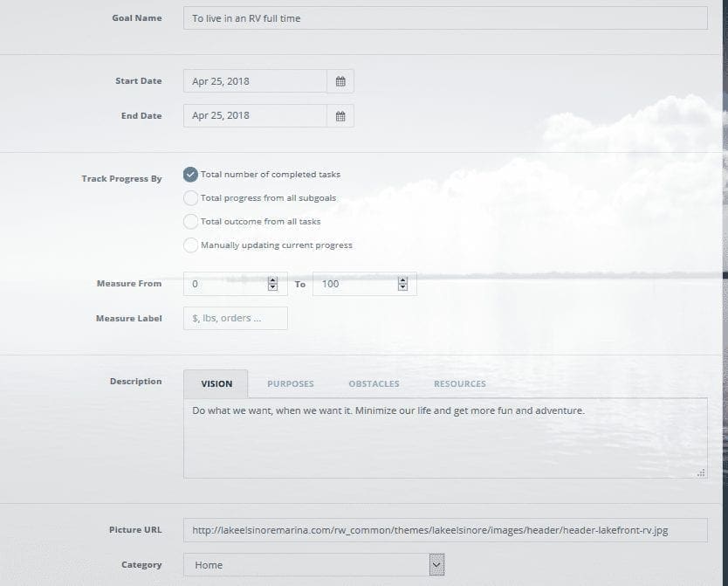This screenshot has width=728, height=586.
Task: Click the Measure Label input field
Action: (x=236, y=319)
